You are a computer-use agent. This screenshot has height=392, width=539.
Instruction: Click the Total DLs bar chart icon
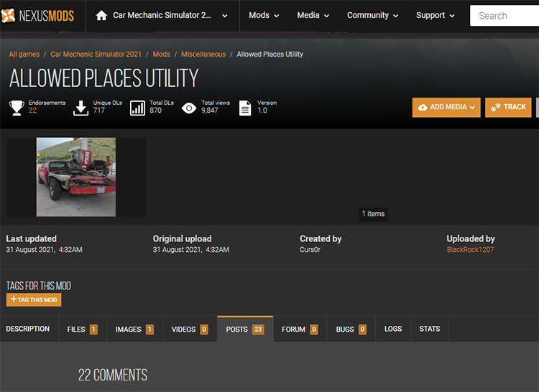137,108
